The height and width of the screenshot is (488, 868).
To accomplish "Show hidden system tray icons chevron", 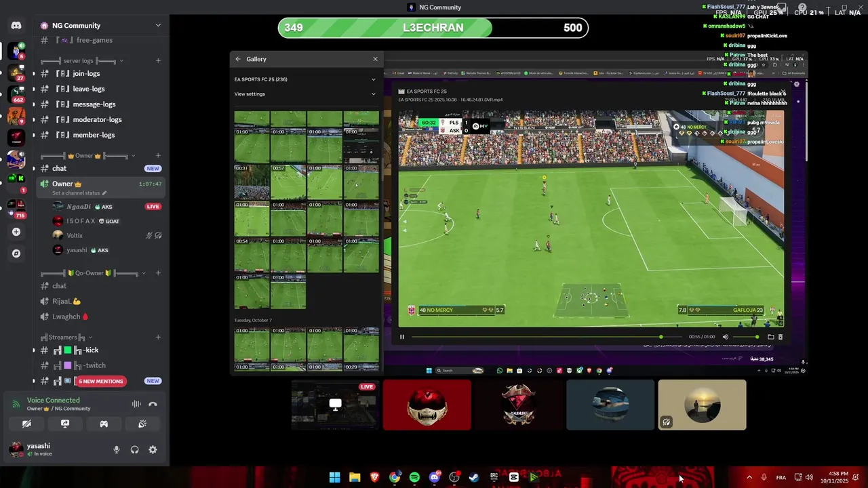I will (749, 477).
